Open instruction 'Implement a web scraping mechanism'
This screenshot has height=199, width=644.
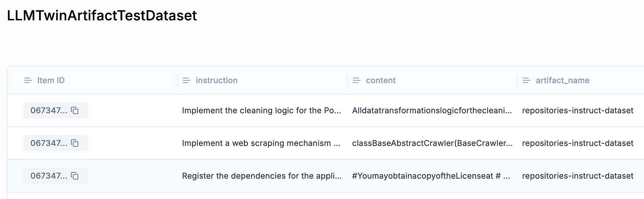262,143
